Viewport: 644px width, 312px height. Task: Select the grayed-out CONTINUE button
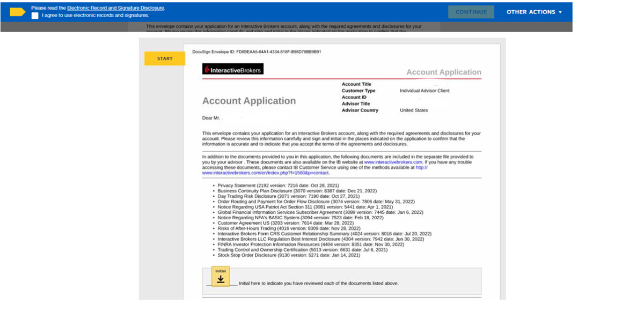point(471,11)
